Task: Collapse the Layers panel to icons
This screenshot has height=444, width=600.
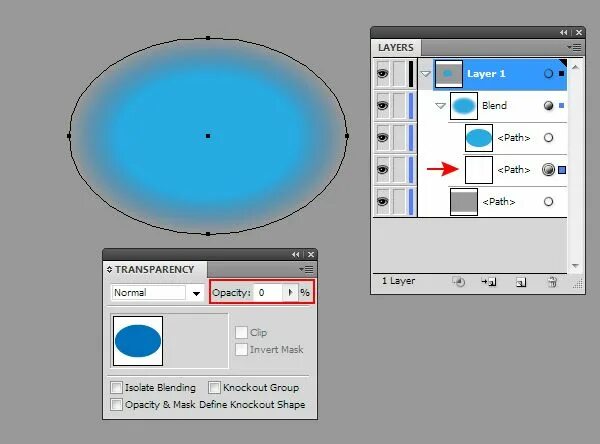Action: click(564, 33)
